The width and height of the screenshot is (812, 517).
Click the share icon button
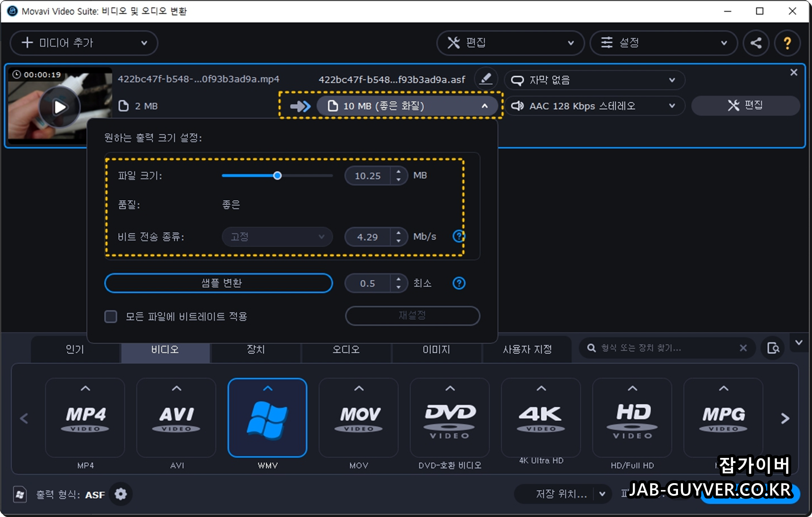pos(756,43)
